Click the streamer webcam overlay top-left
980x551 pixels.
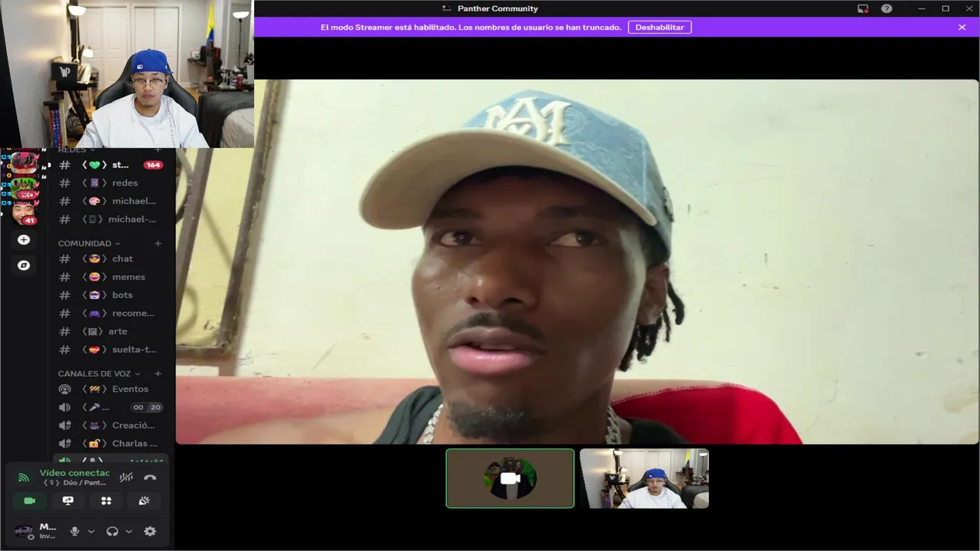point(127,73)
